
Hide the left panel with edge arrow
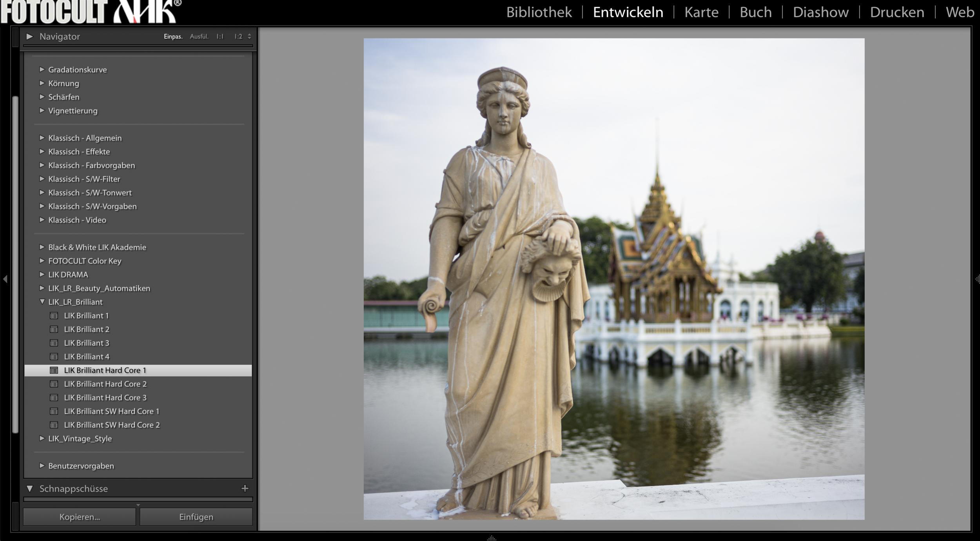pos(5,279)
